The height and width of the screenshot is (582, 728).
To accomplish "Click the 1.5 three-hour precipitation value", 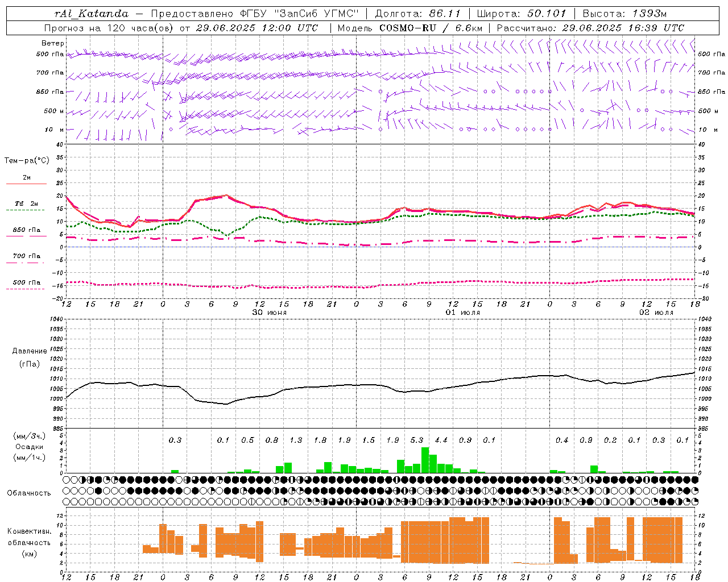I will click(369, 440).
